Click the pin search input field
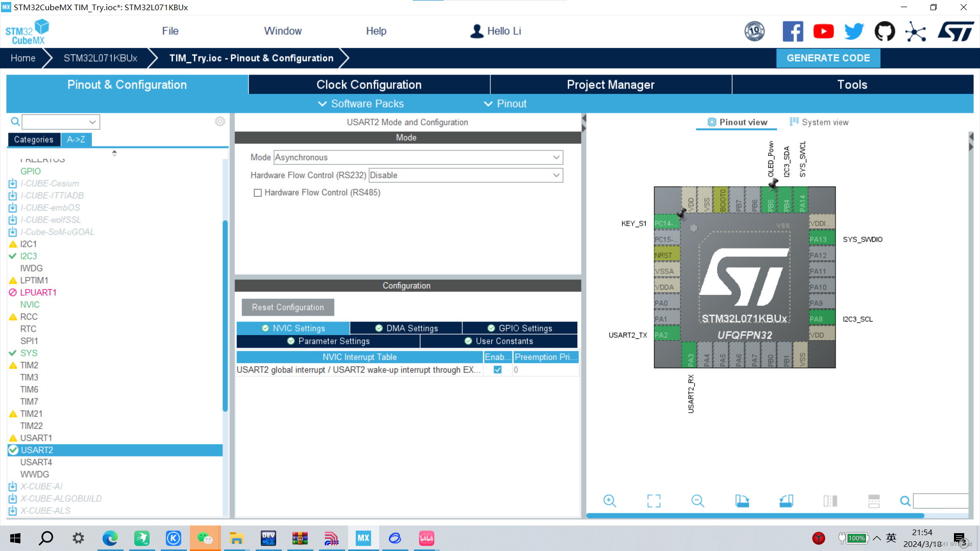Viewport: 980px width, 551px height. [x=940, y=501]
